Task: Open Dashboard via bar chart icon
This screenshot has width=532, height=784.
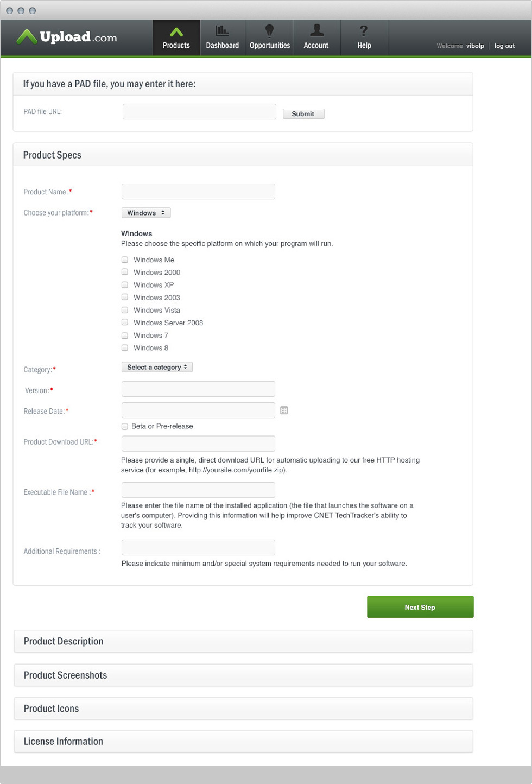Action: 222,31
